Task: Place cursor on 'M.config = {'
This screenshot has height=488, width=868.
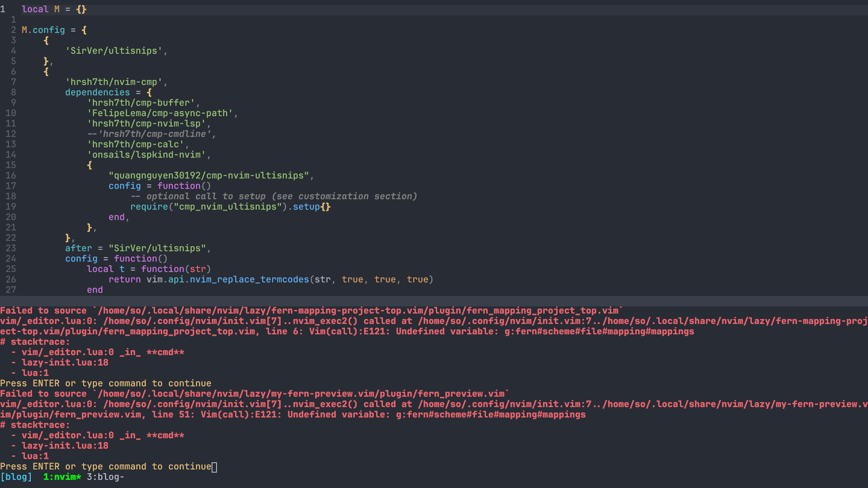Action: tap(54, 30)
